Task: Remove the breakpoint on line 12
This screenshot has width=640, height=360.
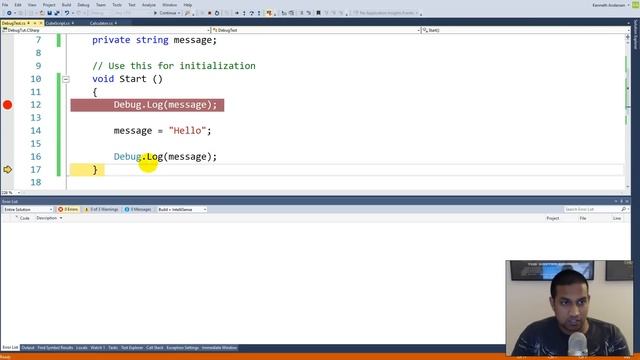Action: point(7,105)
